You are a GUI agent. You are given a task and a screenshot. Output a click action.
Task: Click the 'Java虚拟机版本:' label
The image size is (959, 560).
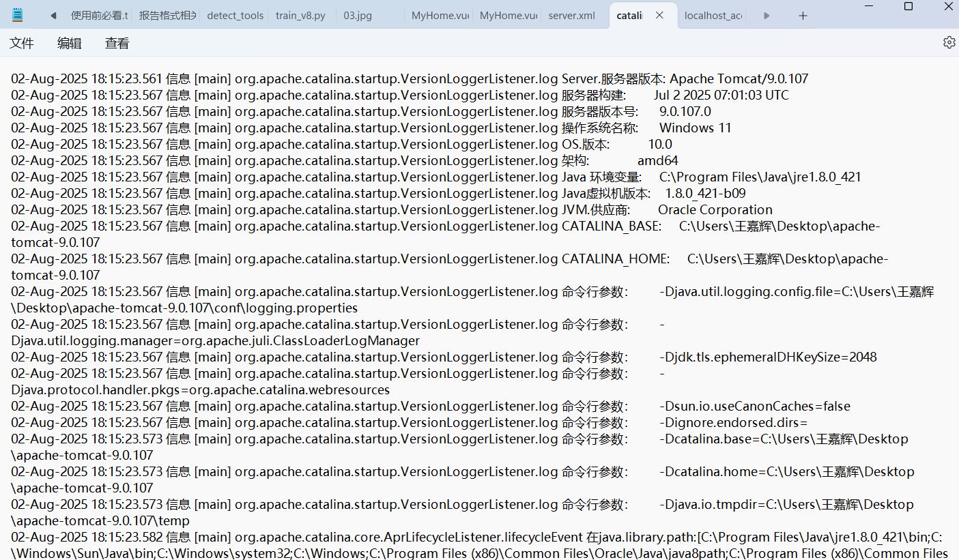pos(606,193)
